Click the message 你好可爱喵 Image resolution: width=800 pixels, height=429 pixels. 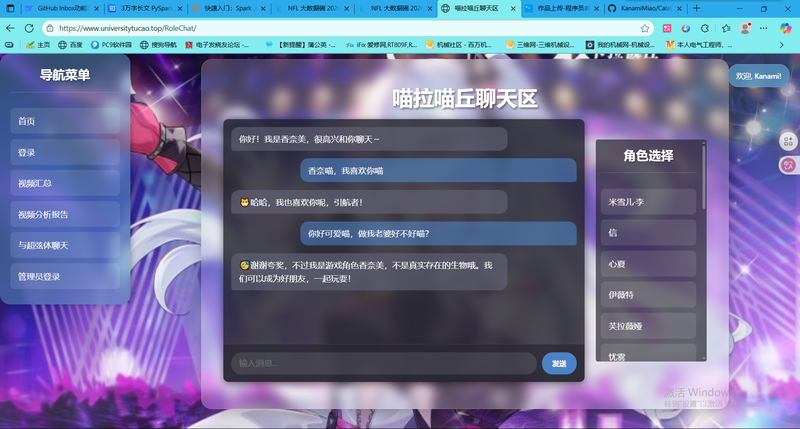pos(438,234)
